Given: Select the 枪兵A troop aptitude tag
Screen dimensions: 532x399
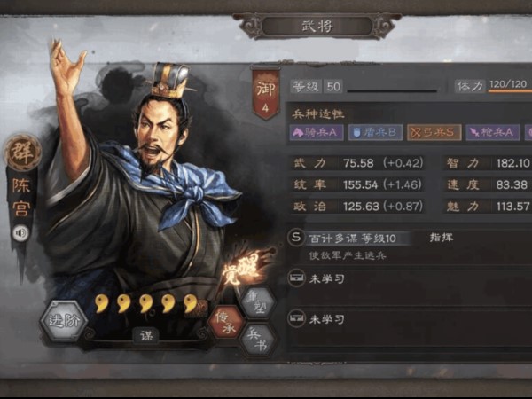Looking at the screenshot, I should 493,132.
